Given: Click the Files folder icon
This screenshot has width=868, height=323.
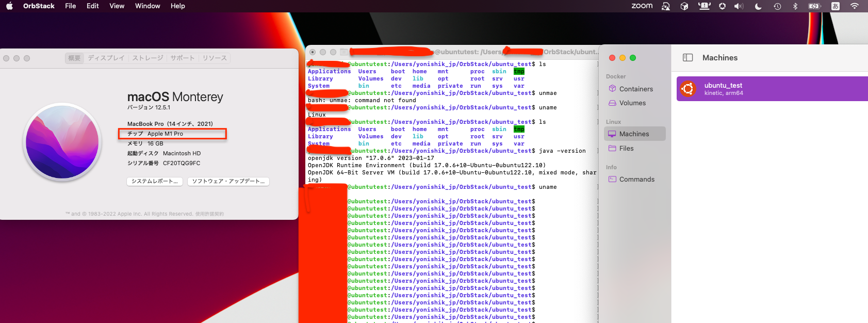Looking at the screenshot, I should click(612, 148).
